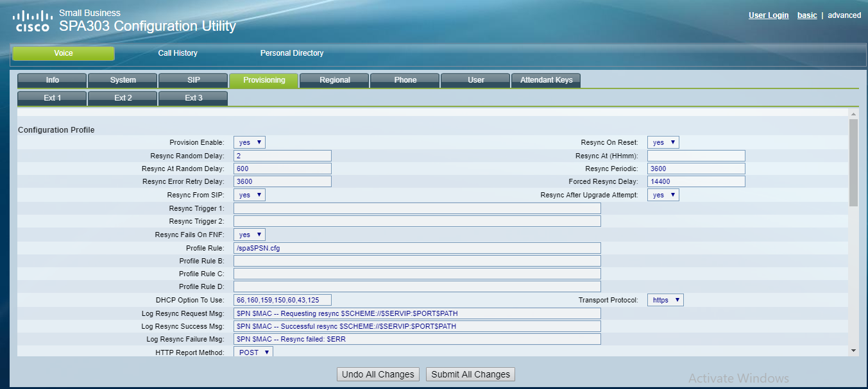Click the Log Resync Success Msg field

tap(417, 326)
